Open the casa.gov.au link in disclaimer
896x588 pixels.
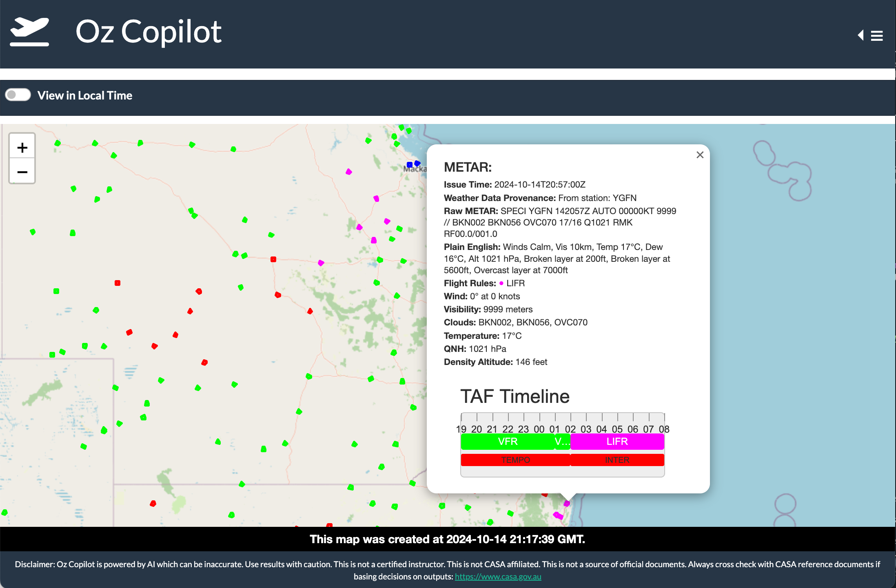coord(498,577)
